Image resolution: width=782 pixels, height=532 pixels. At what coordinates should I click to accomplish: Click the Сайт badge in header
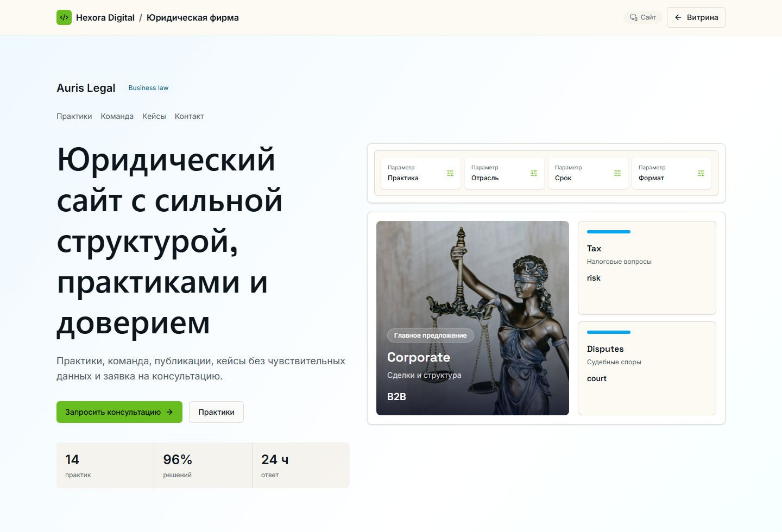click(x=643, y=17)
